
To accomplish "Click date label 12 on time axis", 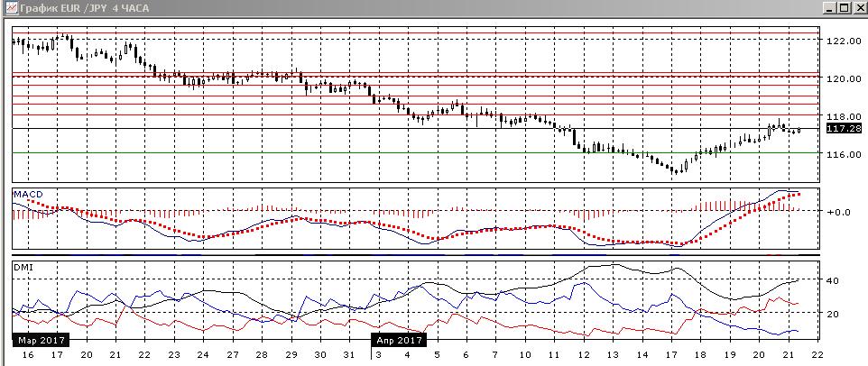I will [584, 354].
